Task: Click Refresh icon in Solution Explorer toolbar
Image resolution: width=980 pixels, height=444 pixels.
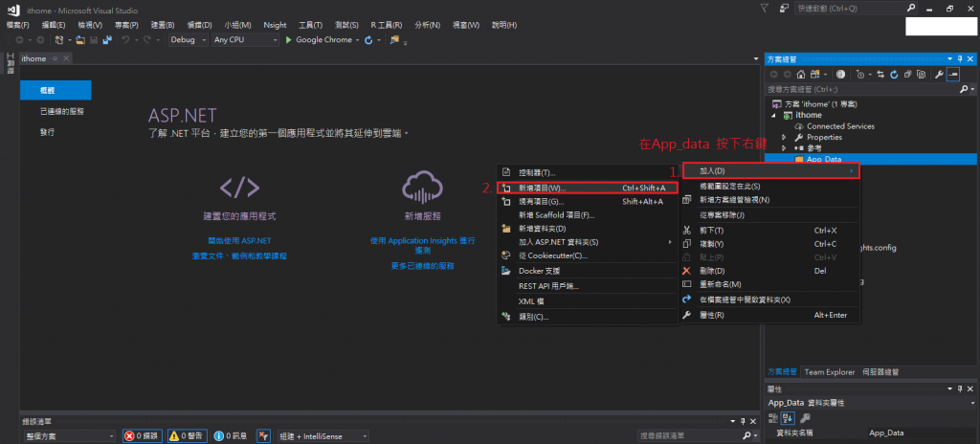Action: pos(894,75)
